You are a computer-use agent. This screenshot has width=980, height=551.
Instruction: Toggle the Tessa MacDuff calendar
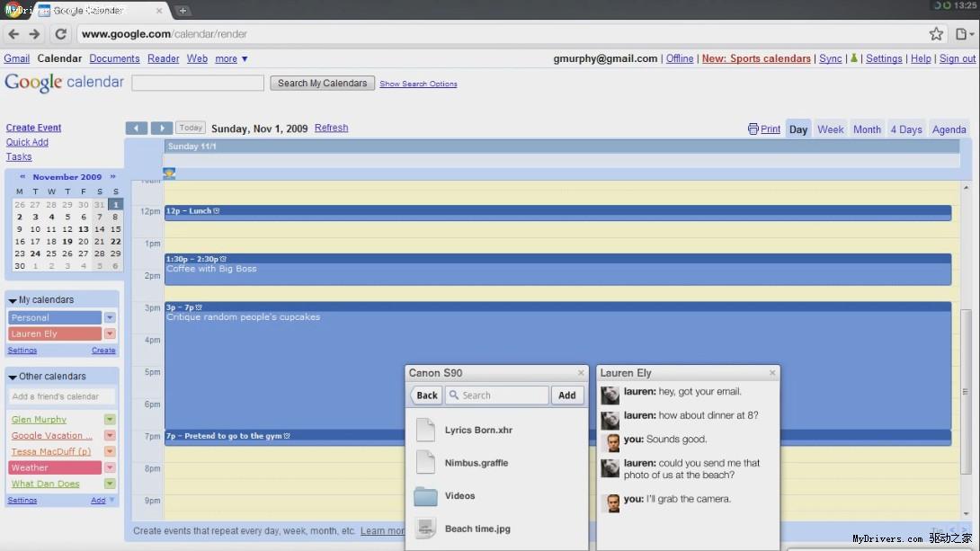50,451
